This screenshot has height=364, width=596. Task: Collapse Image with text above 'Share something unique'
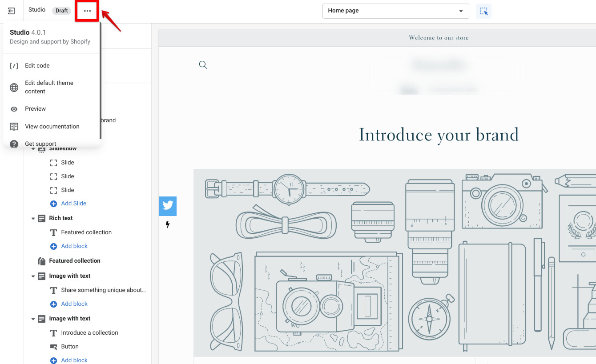33,276
